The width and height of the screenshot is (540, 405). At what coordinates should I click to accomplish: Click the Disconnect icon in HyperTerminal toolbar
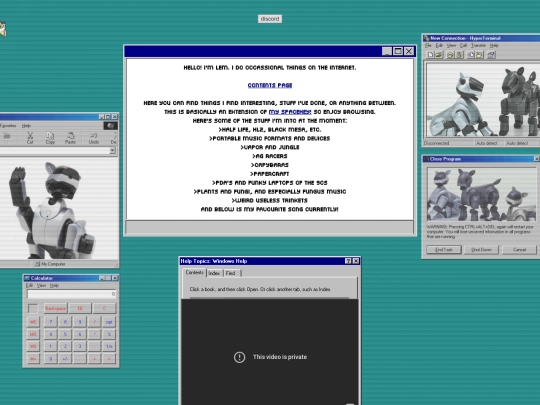459,54
